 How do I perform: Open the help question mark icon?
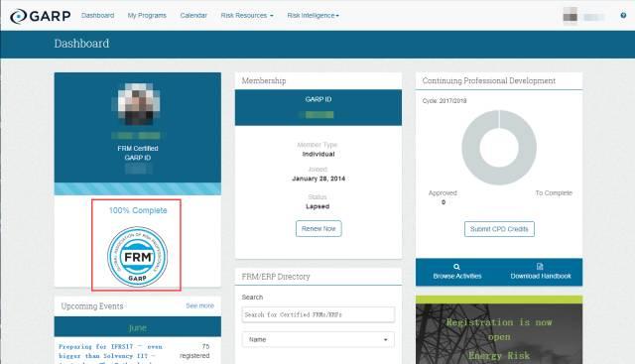pyautogui.click(x=623, y=16)
